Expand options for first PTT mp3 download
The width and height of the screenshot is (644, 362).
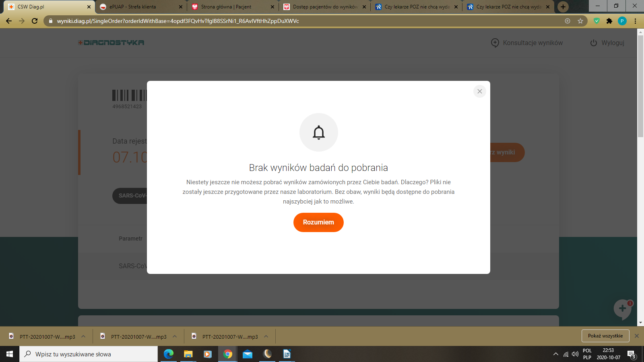pos(83,337)
